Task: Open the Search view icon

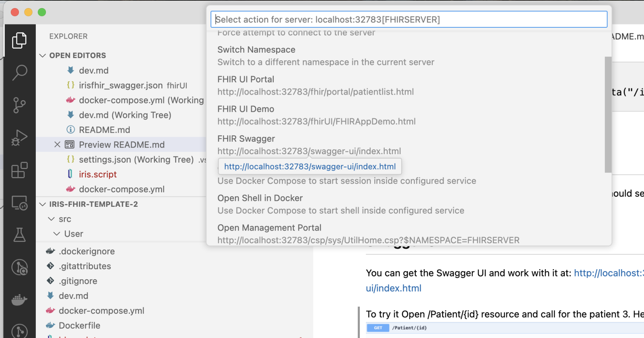Action: tap(19, 73)
